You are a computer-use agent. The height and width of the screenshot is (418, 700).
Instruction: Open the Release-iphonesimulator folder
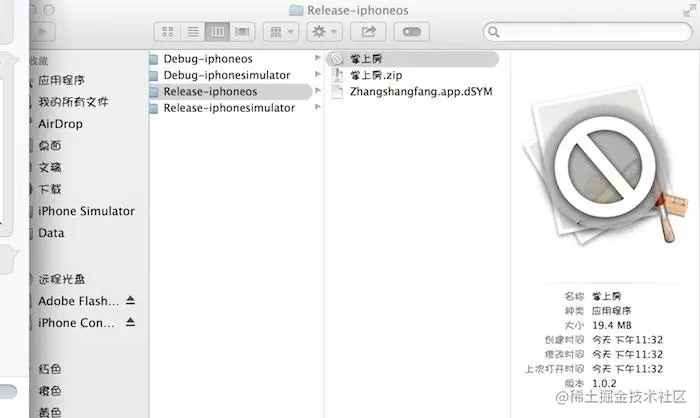pyautogui.click(x=229, y=108)
